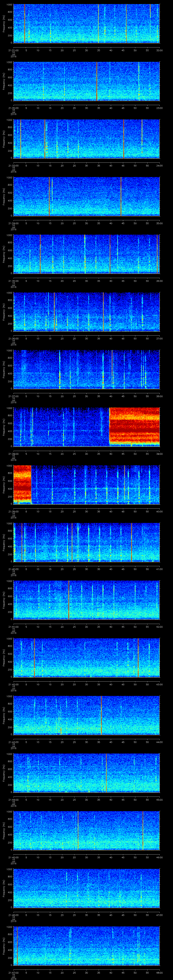Select the 21:33:00 start time label

[x=13, y=165]
